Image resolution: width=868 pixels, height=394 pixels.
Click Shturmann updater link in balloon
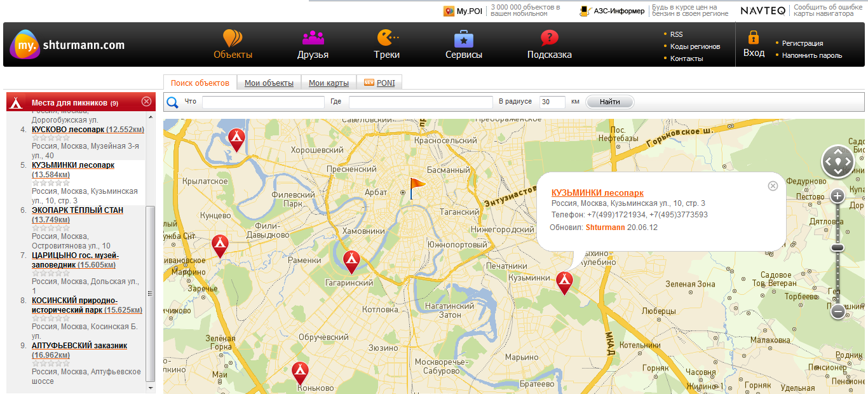click(x=605, y=227)
